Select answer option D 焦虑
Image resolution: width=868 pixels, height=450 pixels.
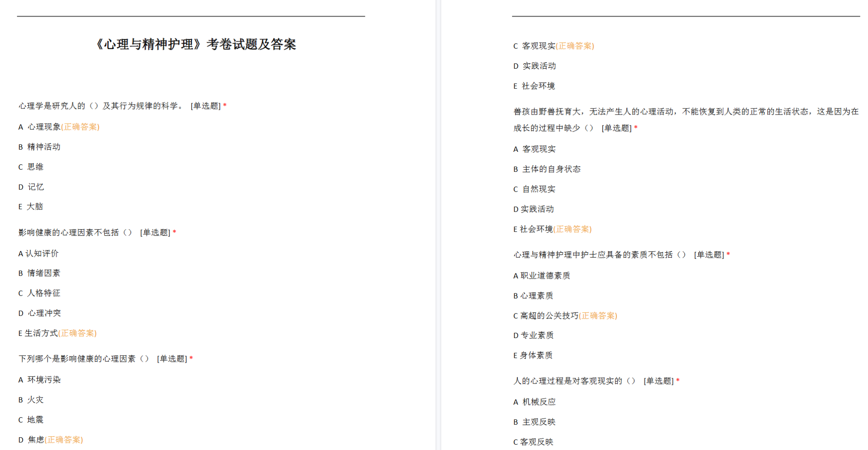click(x=36, y=440)
